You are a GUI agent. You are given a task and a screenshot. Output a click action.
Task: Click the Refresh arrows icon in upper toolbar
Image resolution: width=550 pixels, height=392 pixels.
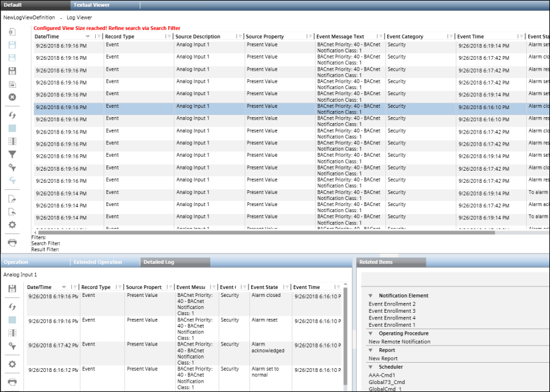coord(12,115)
